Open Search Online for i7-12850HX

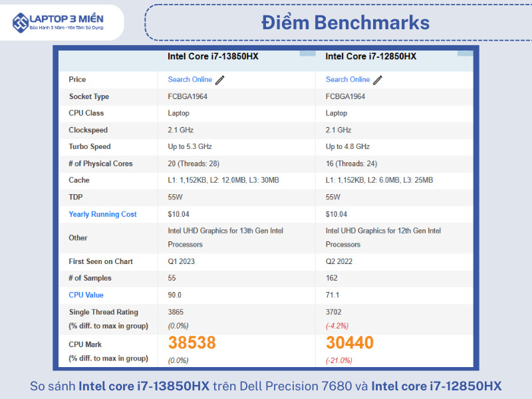(347, 80)
